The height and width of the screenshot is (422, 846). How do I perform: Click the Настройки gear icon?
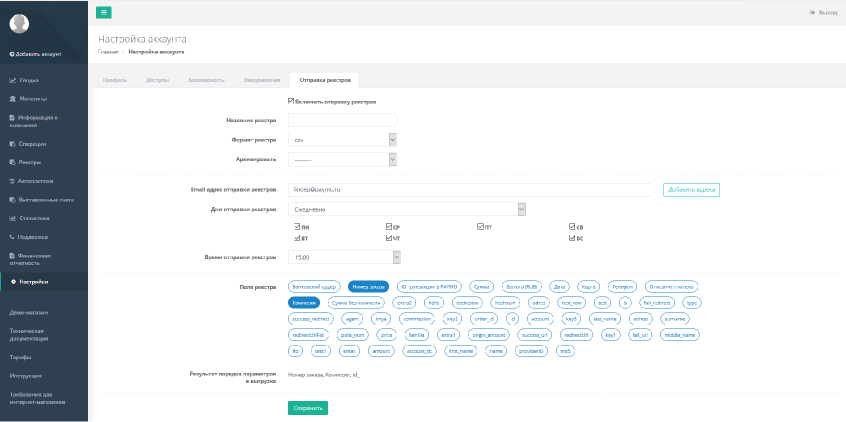13,282
